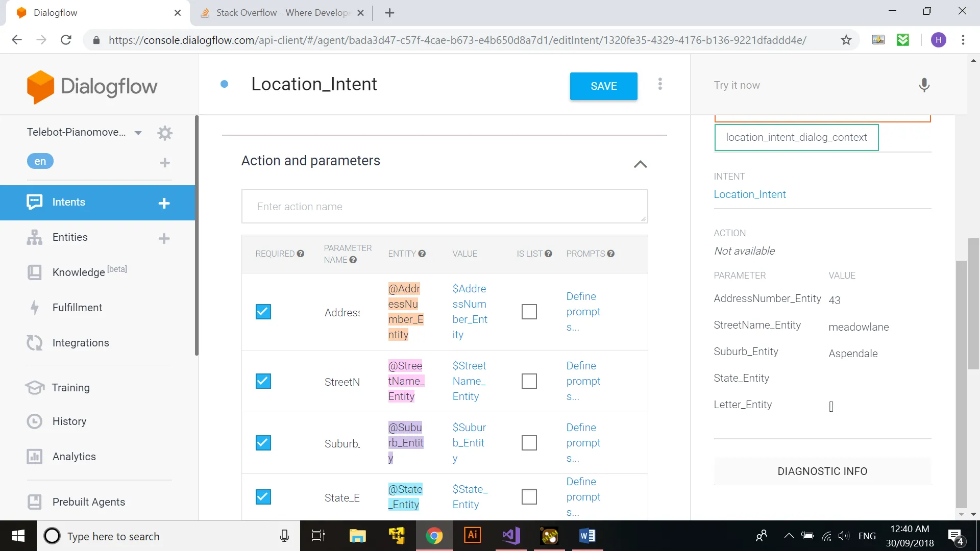Add a language with plus beside en
The image size is (980, 551).
tap(164, 163)
